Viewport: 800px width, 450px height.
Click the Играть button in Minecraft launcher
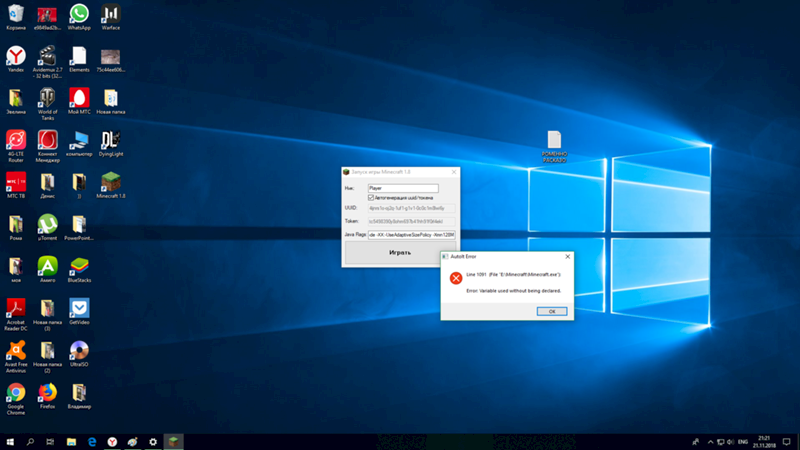(x=399, y=253)
